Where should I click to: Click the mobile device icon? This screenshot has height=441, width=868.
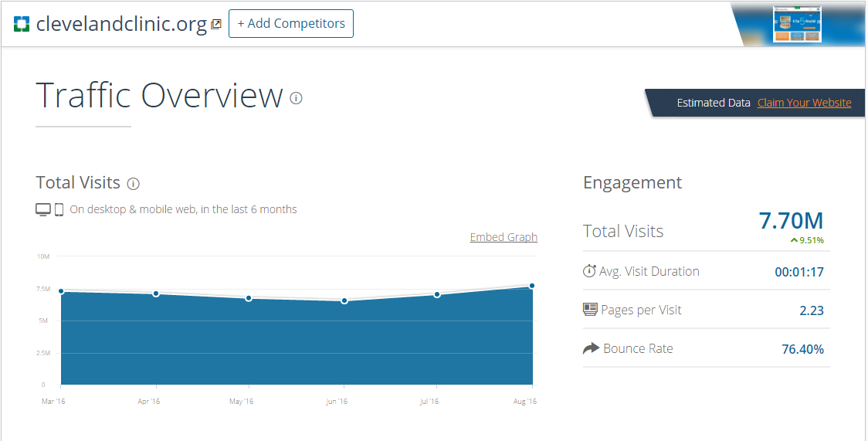click(x=59, y=209)
